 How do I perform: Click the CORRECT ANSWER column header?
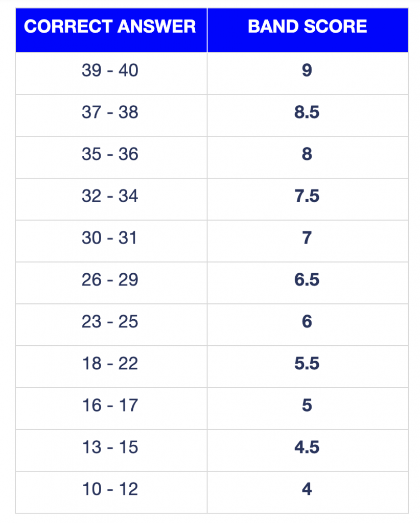[111, 30]
